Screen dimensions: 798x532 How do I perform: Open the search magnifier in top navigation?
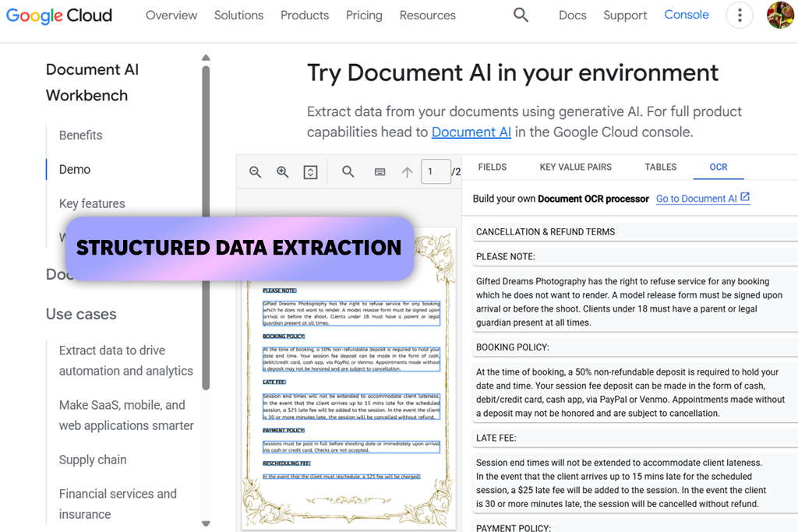(521, 15)
